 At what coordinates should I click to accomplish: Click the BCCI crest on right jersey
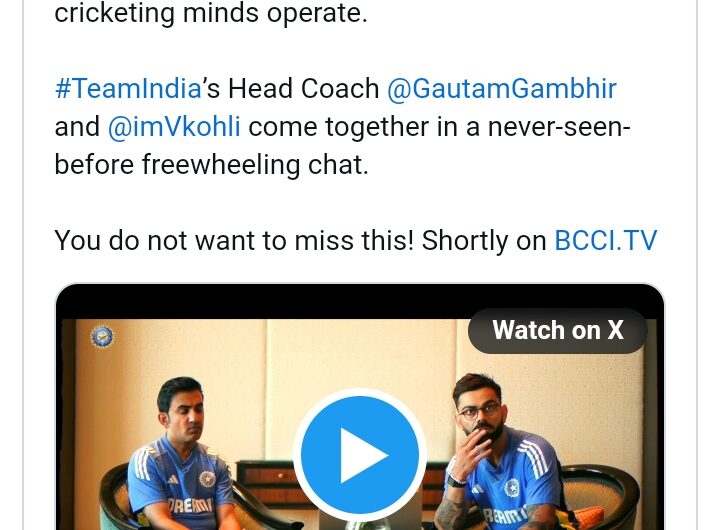[x=511, y=488]
